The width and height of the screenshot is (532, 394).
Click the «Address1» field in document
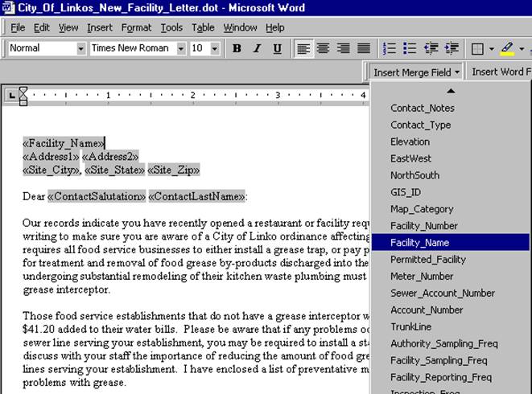(51, 156)
